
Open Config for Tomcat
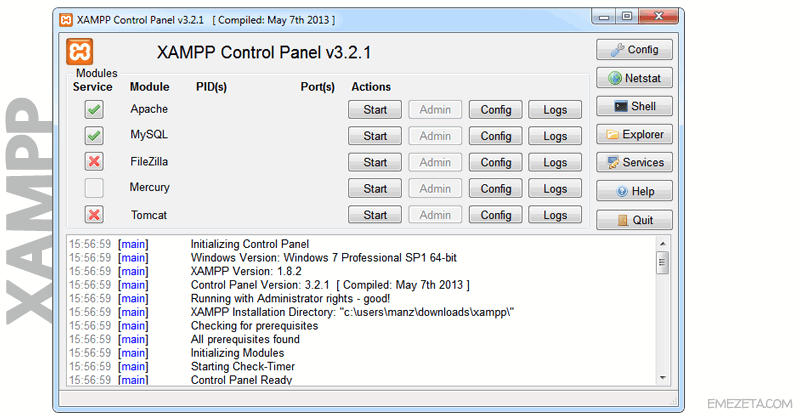coord(495,215)
